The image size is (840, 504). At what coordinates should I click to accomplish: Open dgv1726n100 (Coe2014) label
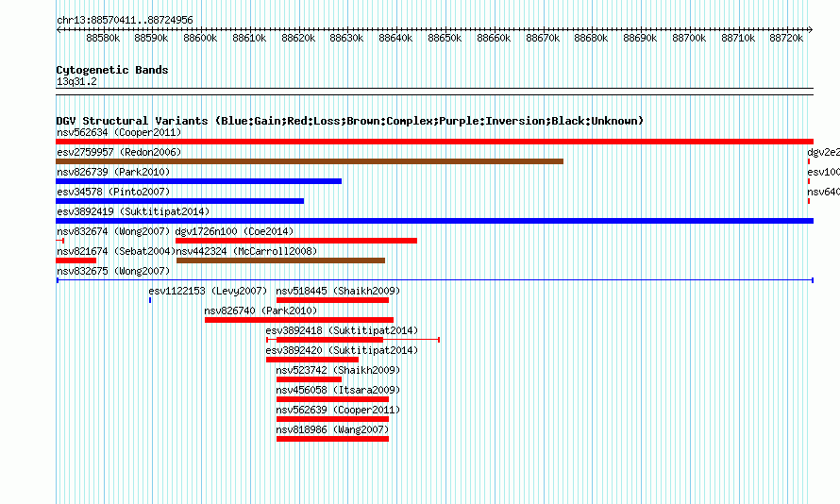[235, 231]
